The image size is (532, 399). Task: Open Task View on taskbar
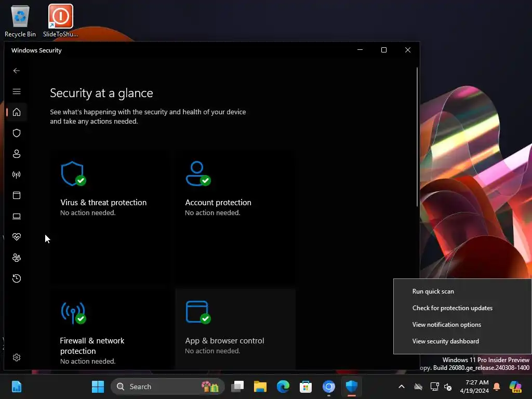coord(237,387)
